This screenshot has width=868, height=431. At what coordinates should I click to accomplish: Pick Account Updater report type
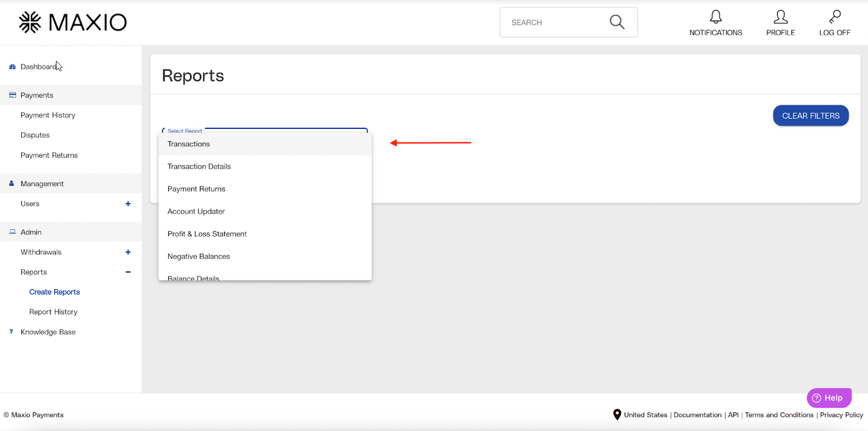[196, 211]
